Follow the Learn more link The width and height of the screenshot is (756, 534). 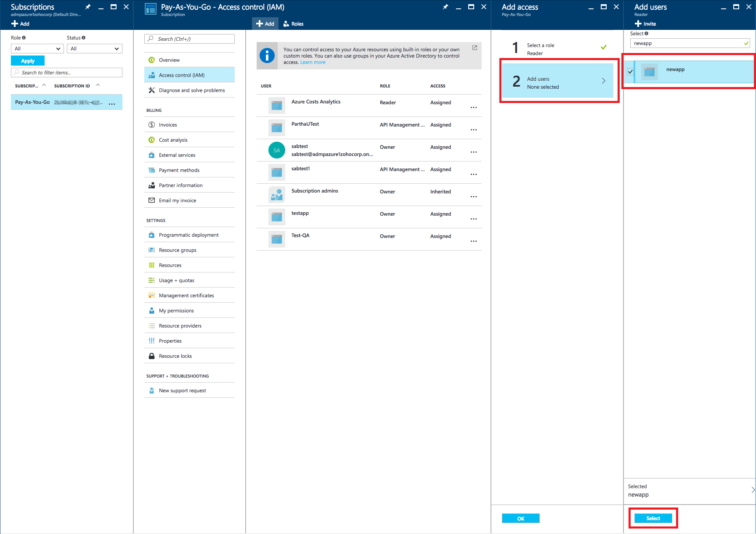[313, 62]
